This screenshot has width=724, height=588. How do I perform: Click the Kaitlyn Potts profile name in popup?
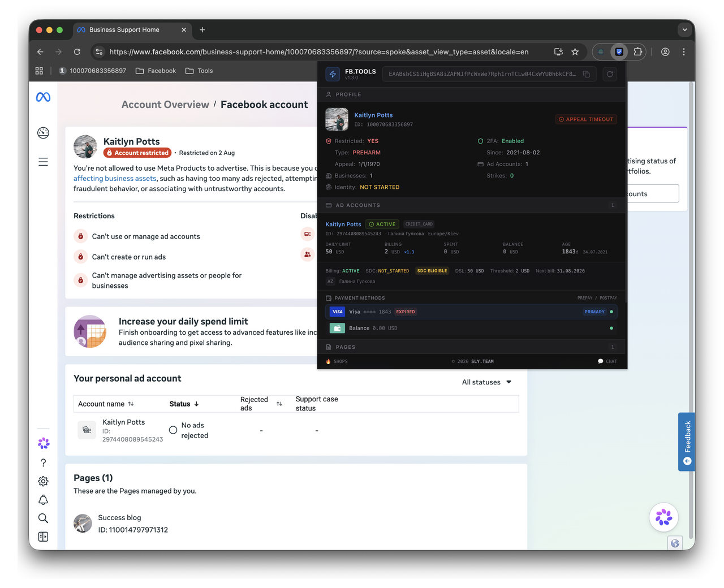point(373,115)
